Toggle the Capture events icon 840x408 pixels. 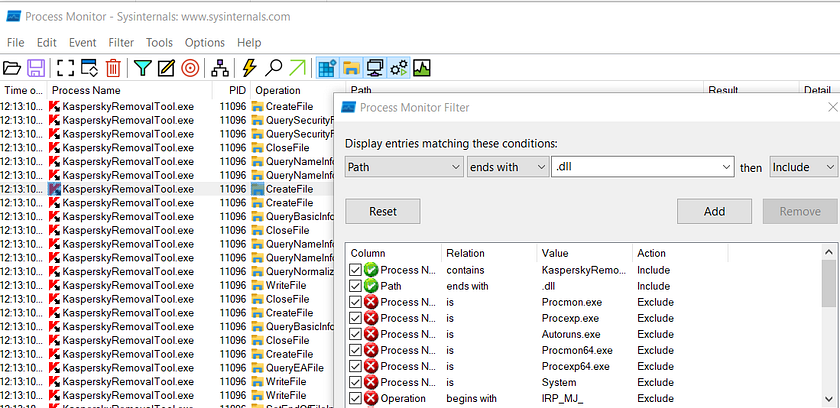tap(65, 68)
